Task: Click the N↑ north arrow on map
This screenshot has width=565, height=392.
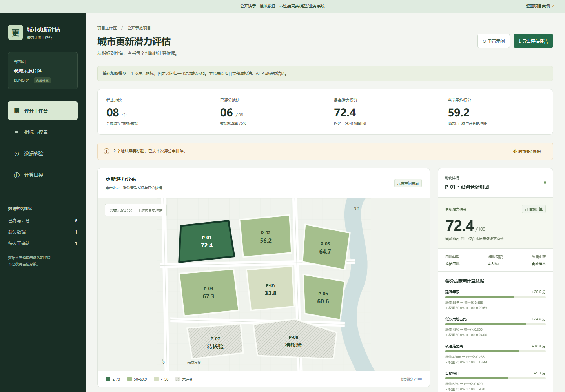Action: (x=356, y=208)
